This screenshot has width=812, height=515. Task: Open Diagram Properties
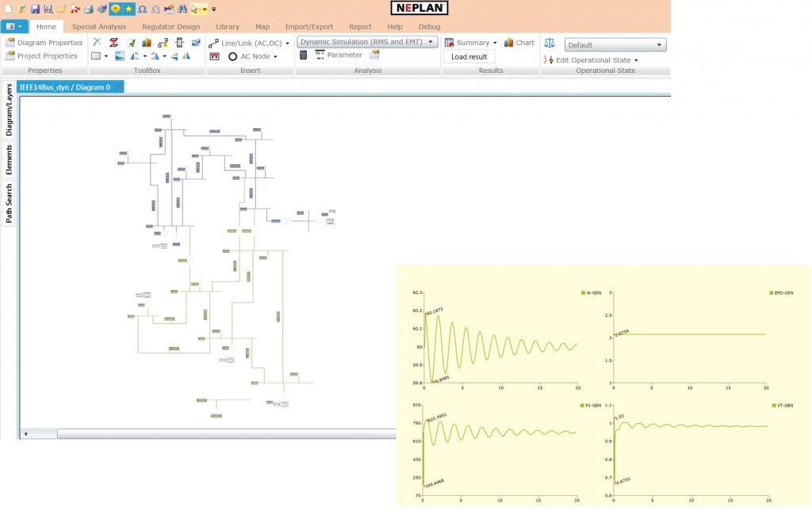[44, 43]
